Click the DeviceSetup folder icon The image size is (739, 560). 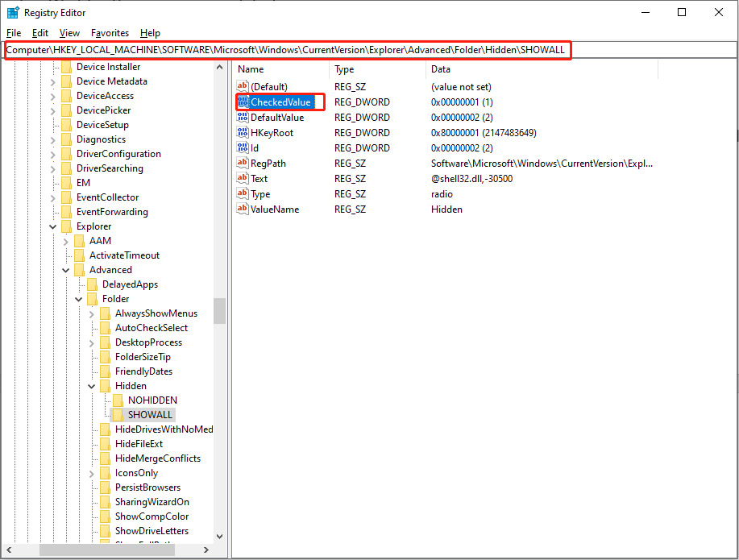(66, 124)
